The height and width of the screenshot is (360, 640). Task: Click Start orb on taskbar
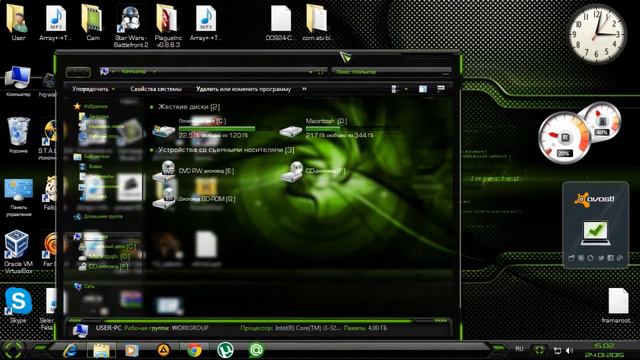coord(13,350)
